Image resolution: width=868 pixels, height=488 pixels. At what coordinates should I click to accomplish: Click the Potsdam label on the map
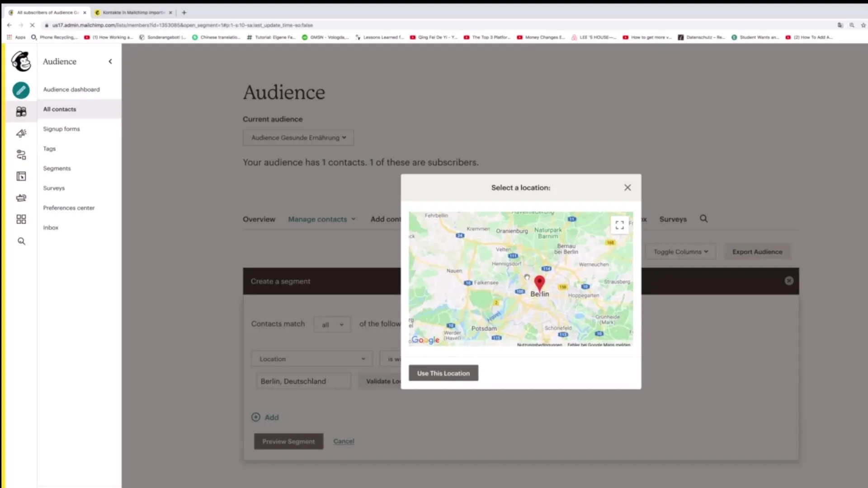(484, 328)
